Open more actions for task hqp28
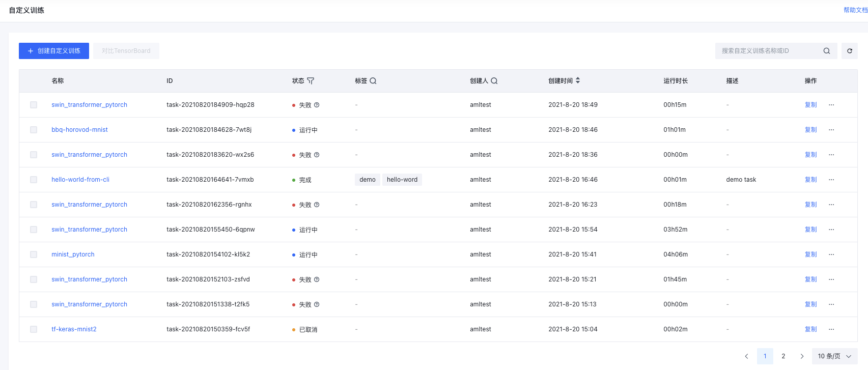 831,105
